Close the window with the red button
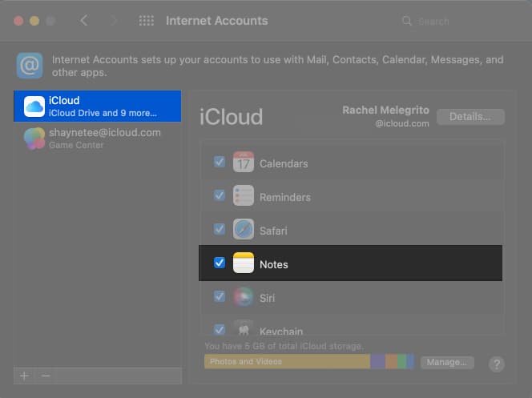This screenshot has width=532, height=398. pos(18,21)
